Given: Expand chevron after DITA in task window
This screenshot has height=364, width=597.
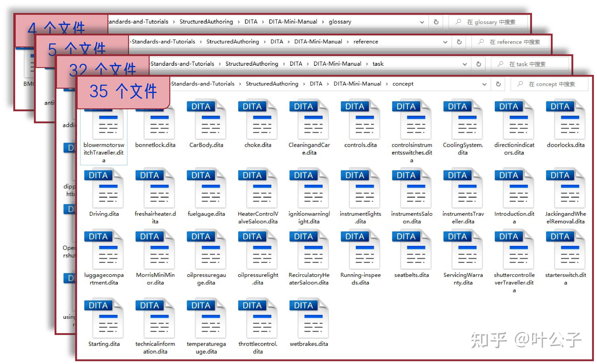Looking at the screenshot, I should [308, 64].
